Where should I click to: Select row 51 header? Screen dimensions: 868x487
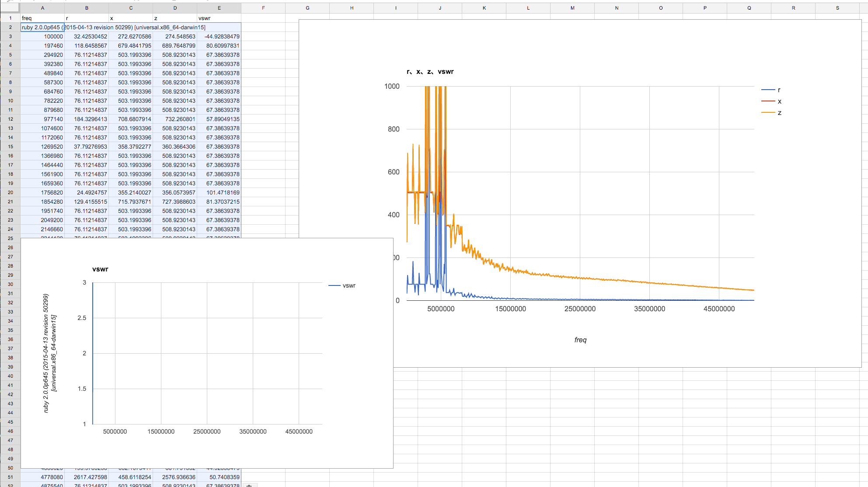[10, 477]
